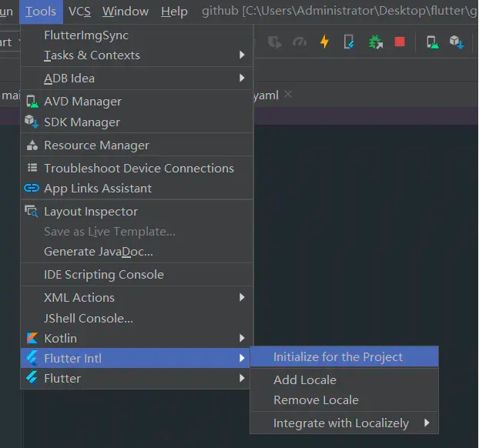Close the yaml editor tab
Screen dimensions: 479x448
point(288,95)
